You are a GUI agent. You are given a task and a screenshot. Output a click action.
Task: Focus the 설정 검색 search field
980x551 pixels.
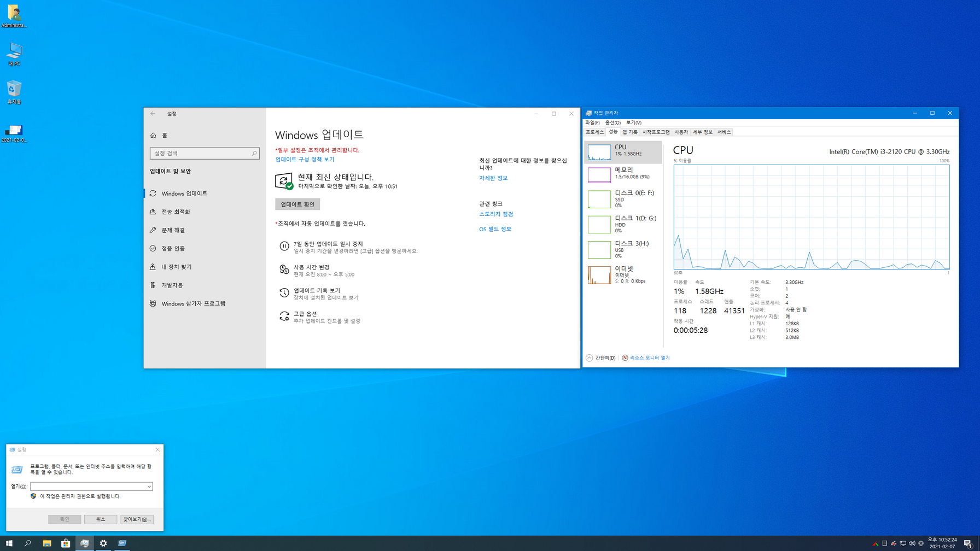click(x=205, y=154)
